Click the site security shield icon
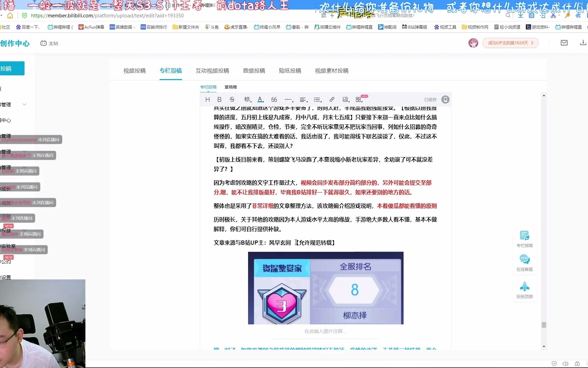Image resolution: width=588 pixels, height=368 pixels. (x=24, y=16)
